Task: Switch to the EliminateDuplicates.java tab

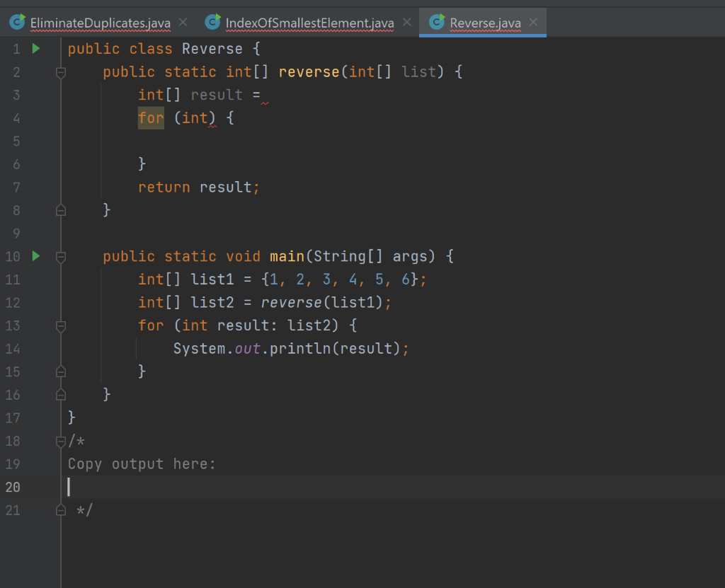Action: click(x=100, y=23)
